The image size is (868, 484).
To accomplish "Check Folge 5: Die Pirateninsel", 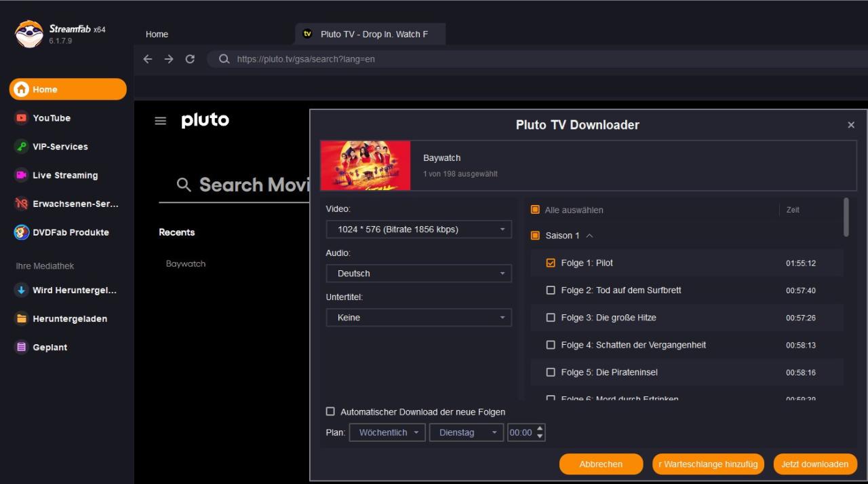I will (x=551, y=372).
